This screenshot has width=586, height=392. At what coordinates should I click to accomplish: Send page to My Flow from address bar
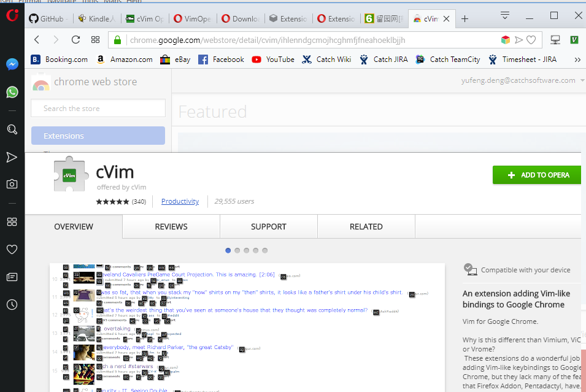click(x=519, y=40)
